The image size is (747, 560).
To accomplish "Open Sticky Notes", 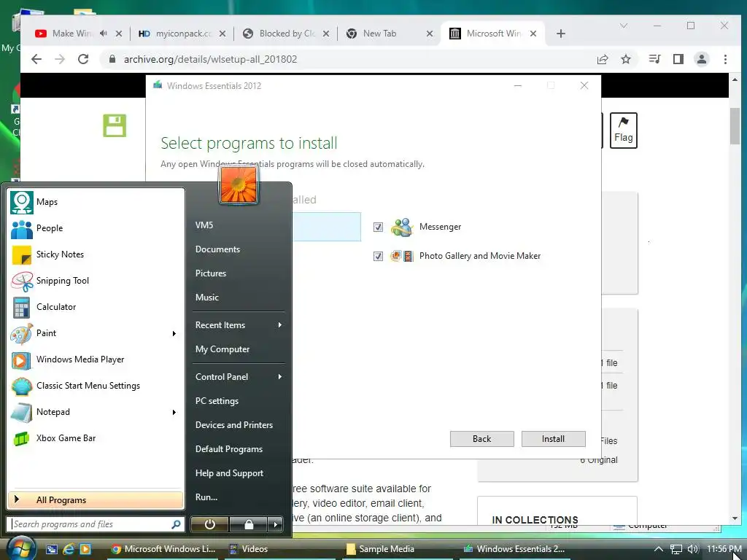I will tap(96, 254).
